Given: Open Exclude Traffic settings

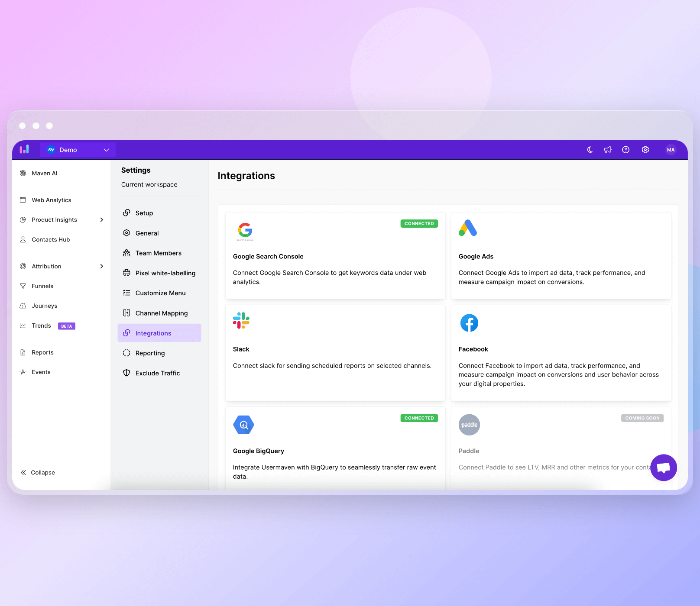Looking at the screenshot, I should pos(158,373).
